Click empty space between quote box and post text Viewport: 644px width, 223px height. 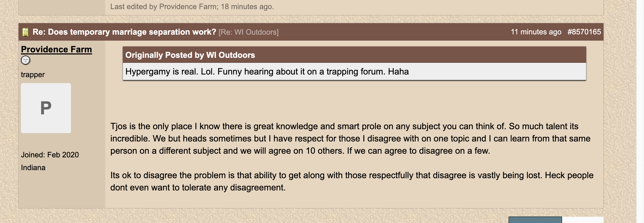click(x=350, y=100)
